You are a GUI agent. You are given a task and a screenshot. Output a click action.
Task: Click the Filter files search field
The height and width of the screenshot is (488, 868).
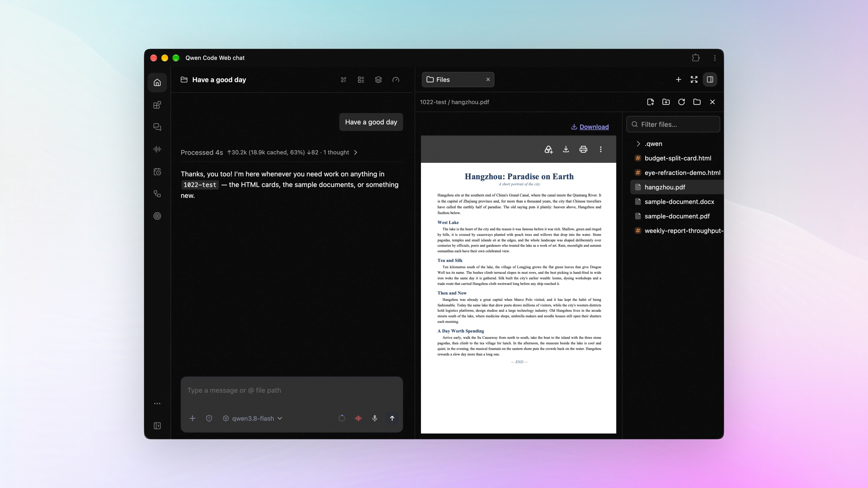(673, 124)
